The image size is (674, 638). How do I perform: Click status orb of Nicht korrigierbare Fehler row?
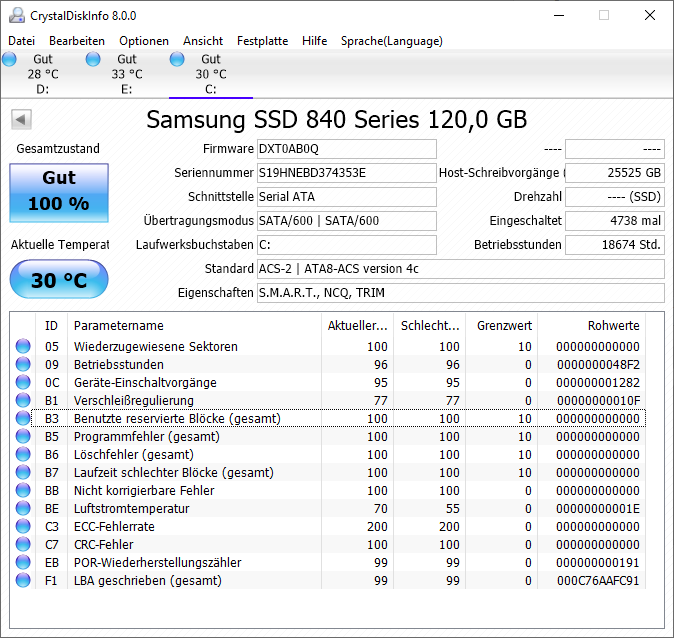point(23,491)
